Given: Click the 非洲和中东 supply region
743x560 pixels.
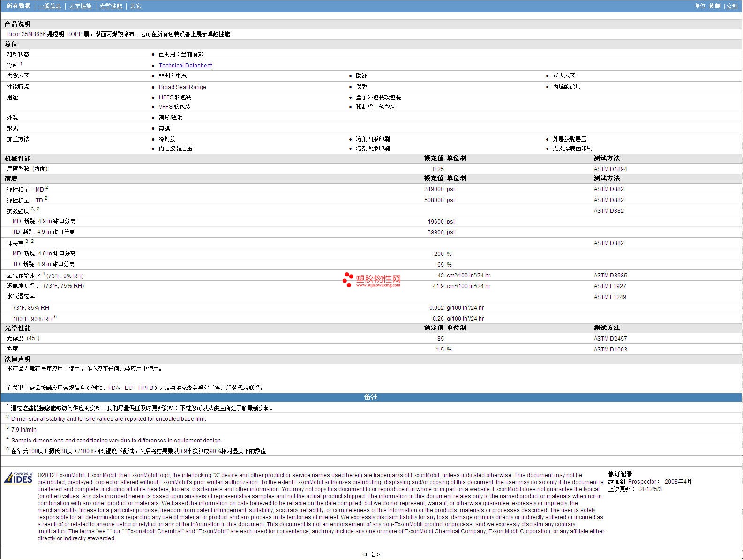Looking at the screenshot, I should [x=173, y=76].
